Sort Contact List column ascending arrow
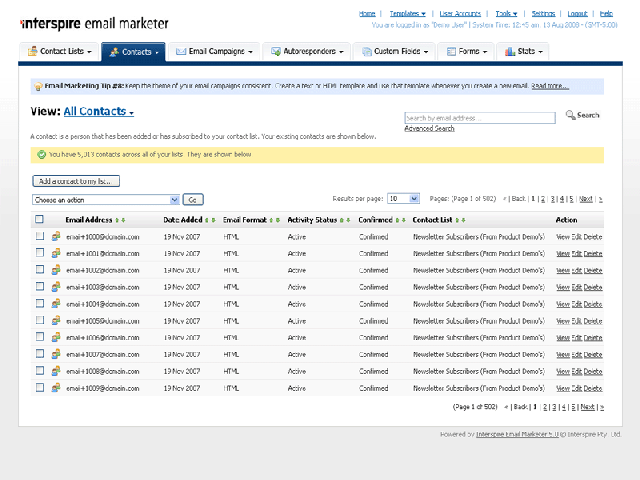The image size is (640, 480). 457,220
